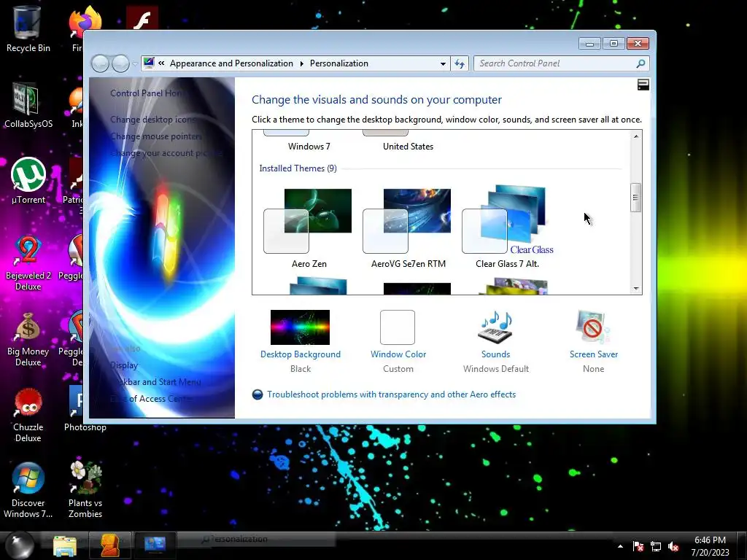Open the CollabSysOS desktop icon
The width and height of the screenshot is (747, 560).
(x=28, y=106)
